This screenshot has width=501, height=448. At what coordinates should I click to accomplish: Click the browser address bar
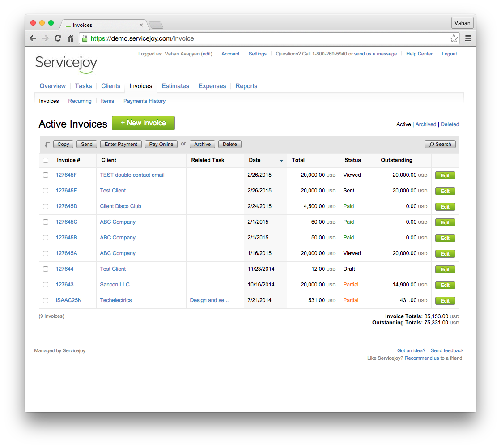[268, 38]
